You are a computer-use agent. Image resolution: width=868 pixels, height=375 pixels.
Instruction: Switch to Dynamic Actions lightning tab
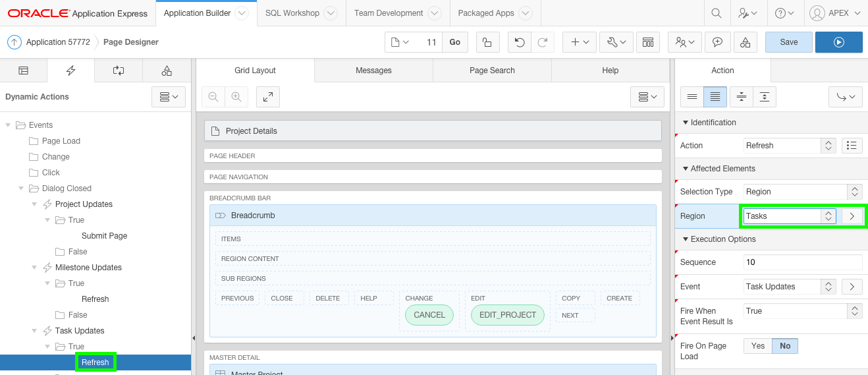[70, 71]
